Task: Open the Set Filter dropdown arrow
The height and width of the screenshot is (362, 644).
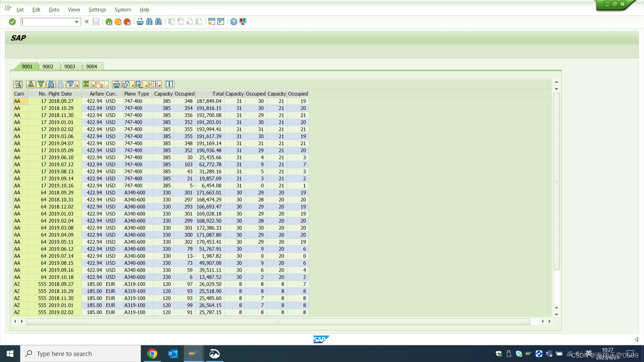Action: pos(77,85)
